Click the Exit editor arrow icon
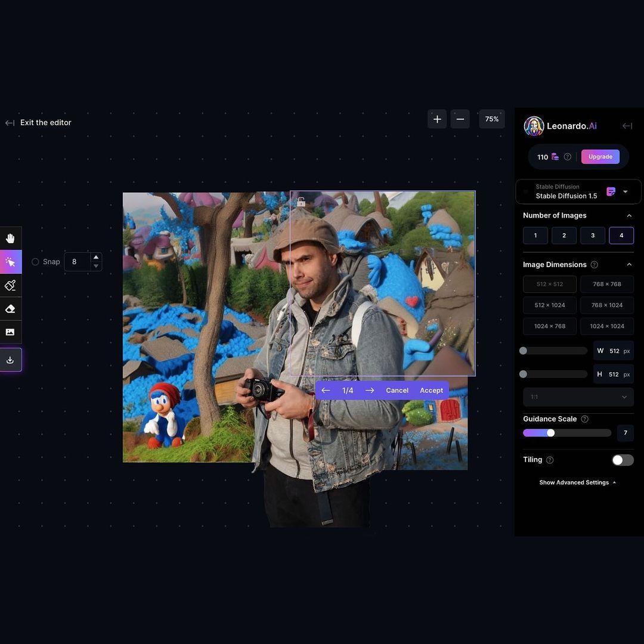 (x=10, y=123)
